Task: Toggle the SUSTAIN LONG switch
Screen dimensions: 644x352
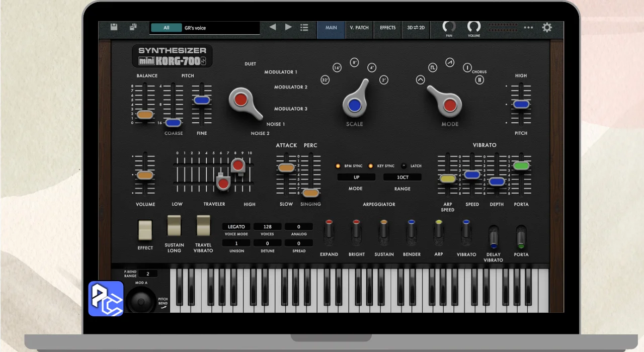Action: coord(174,226)
